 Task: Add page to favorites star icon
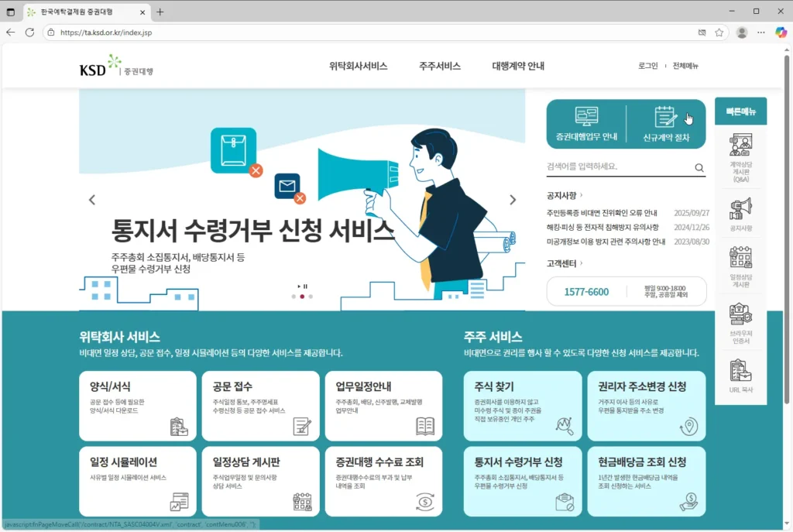(719, 33)
